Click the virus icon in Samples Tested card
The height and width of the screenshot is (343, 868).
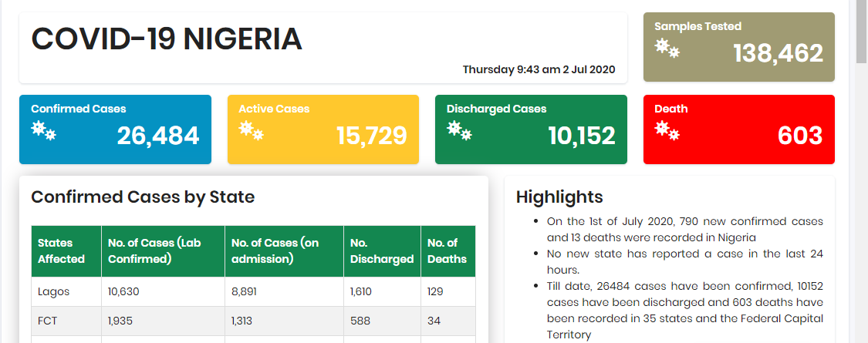(x=667, y=49)
